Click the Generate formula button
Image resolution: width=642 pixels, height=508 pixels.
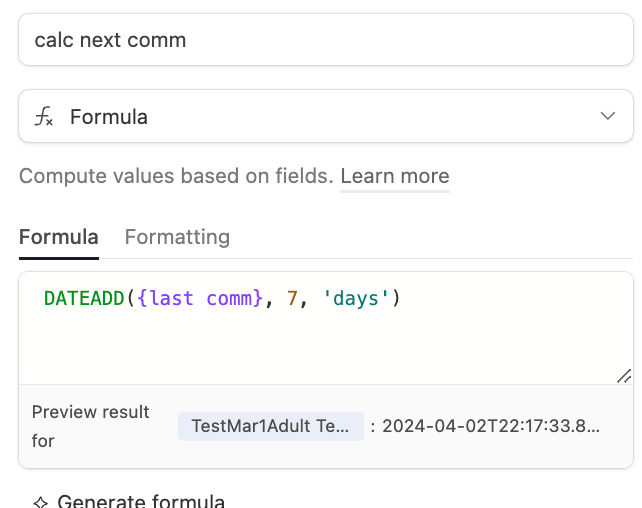tap(129, 501)
